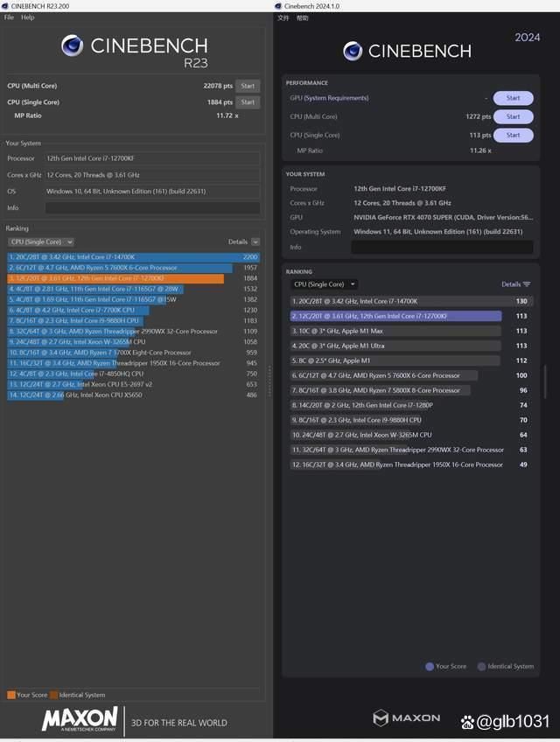This screenshot has width=560, height=742.
Task: Click Cinebench R23 title bar app icon
Action: (x=4, y=6)
